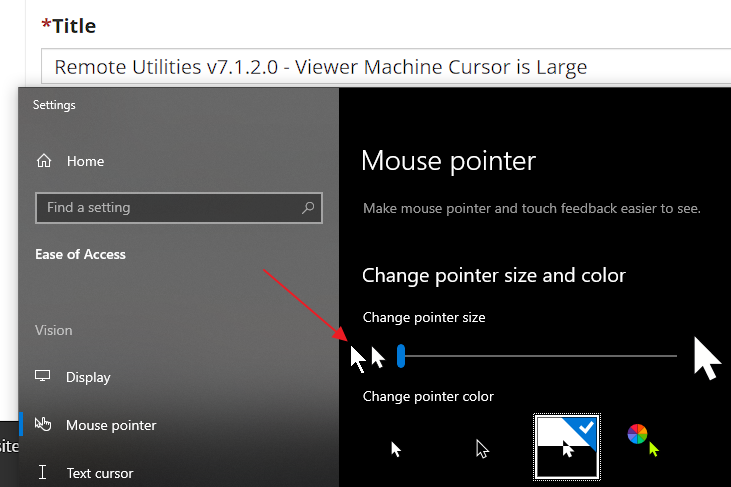
Task: Click the blue checkmark on inverted pointer tile
Action: point(587,427)
